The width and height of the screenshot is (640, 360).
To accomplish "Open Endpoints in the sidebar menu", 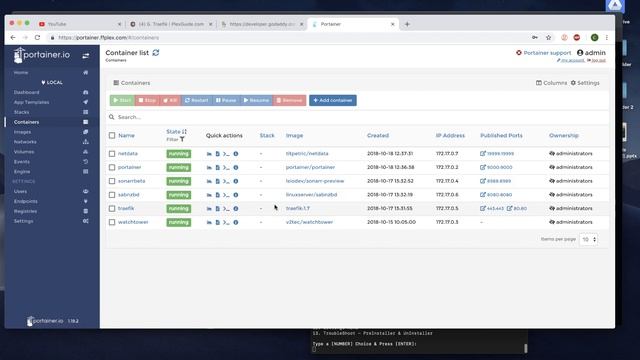I will pyautogui.click(x=25, y=201).
